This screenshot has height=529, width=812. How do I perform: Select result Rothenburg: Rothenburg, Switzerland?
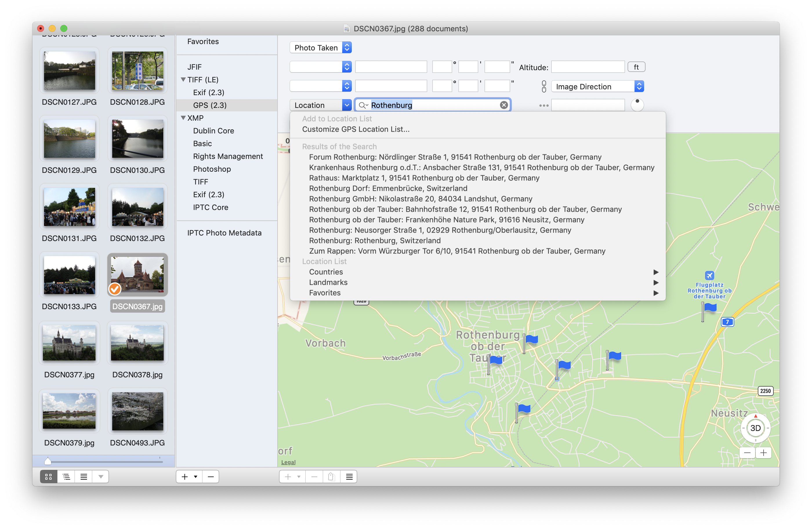point(375,241)
